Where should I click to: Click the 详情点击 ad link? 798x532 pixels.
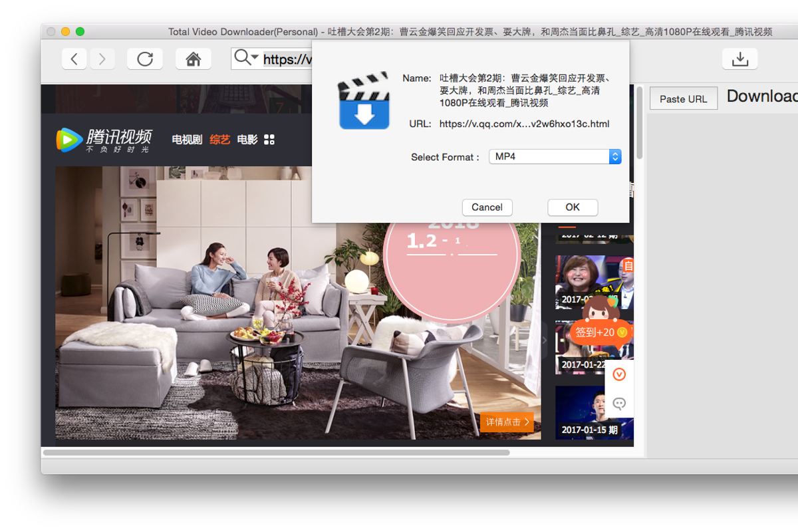(507, 422)
